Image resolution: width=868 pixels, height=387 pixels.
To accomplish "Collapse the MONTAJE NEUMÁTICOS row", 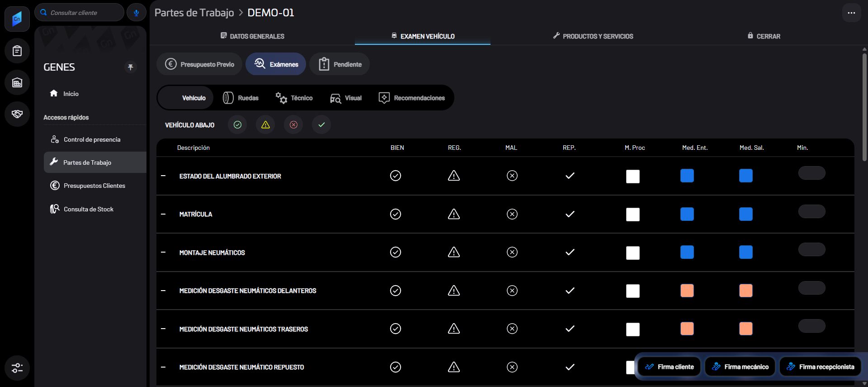I will pyautogui.click(x=163, y=253).
